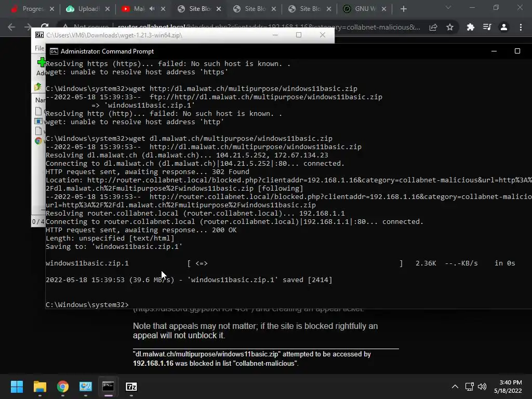Open a new Chrome tab
Viewport: 532px width, 399px height.
point(403,9)
